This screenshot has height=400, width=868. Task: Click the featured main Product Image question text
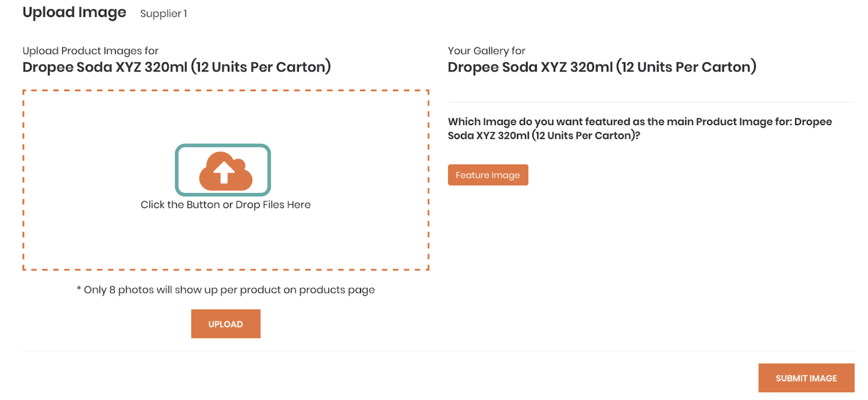[x=640, y=128]
